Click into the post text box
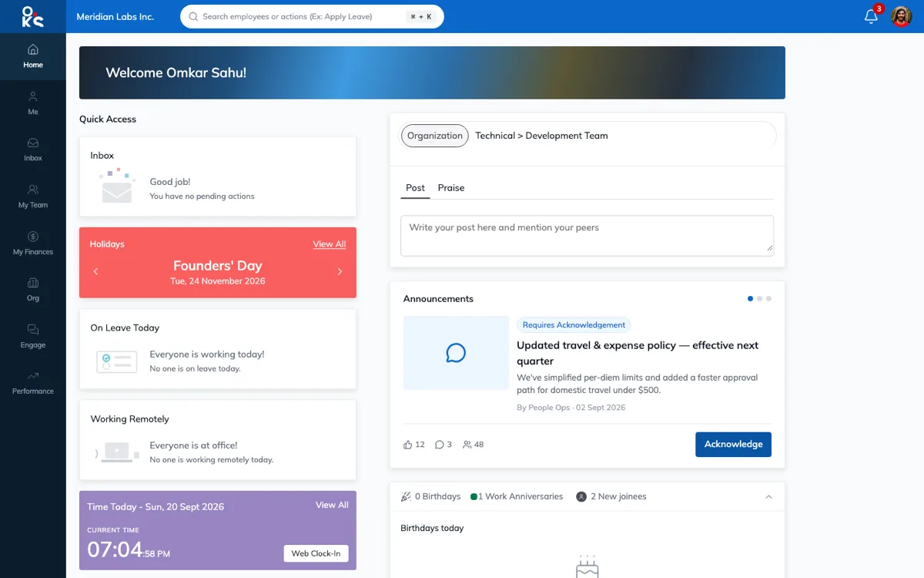Screen dimensions: 924x578 click(587, 236)
